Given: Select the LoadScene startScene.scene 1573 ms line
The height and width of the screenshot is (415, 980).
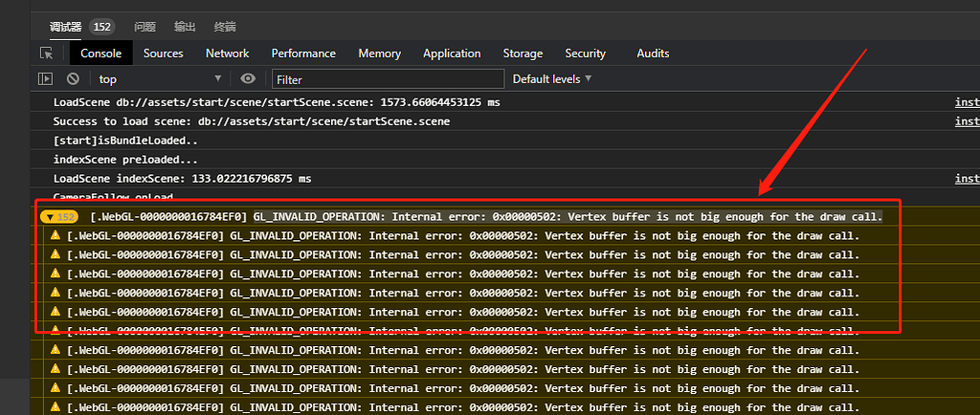Looking at the screenshot, I should pos(277,102).
